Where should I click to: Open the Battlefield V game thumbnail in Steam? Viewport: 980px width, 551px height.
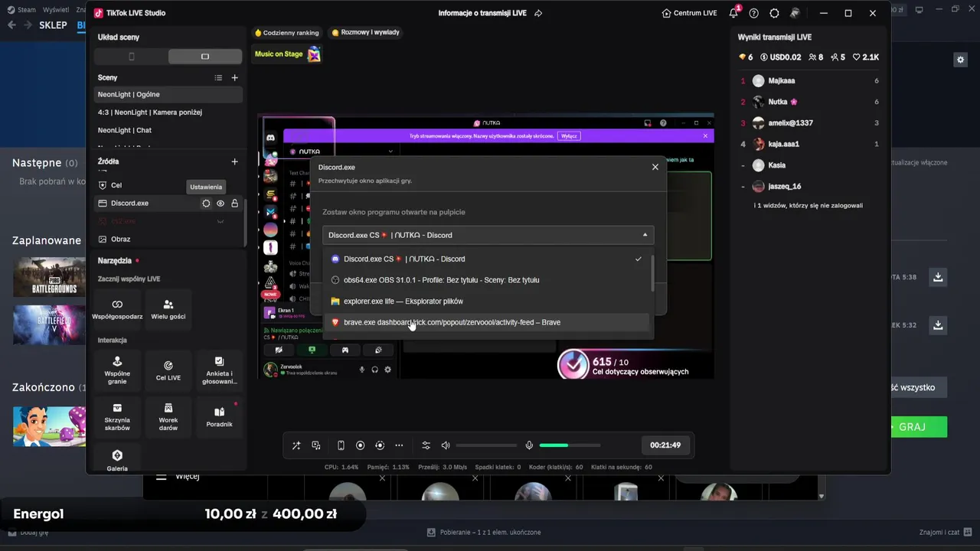pos(49,324)
